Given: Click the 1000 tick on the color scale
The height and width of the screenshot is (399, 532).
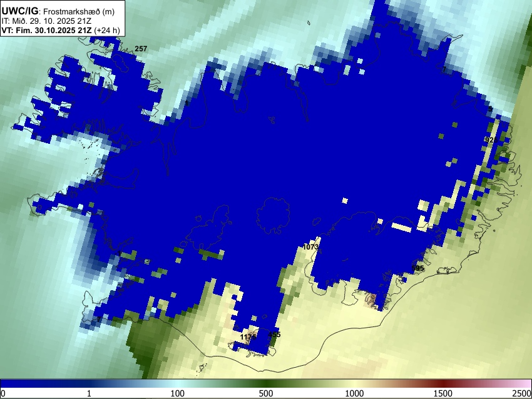Looking at the screenshot, I should 354,393.
